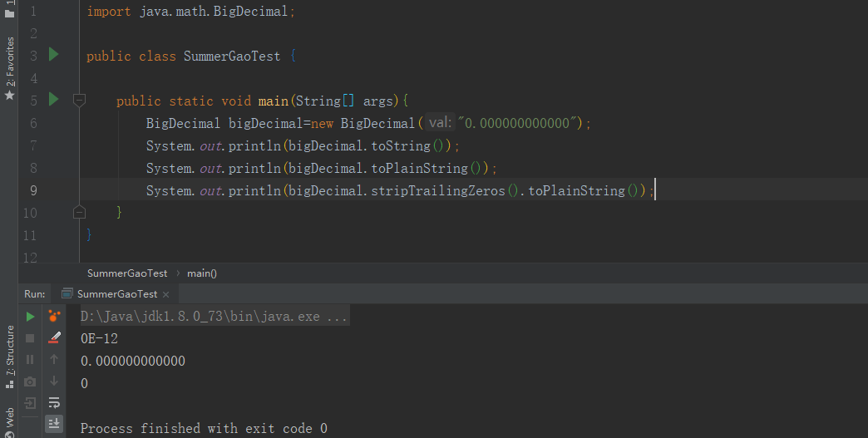Click line number 11 in the gutter
This screenshot has height=438, width=868.
coord(30,235)
